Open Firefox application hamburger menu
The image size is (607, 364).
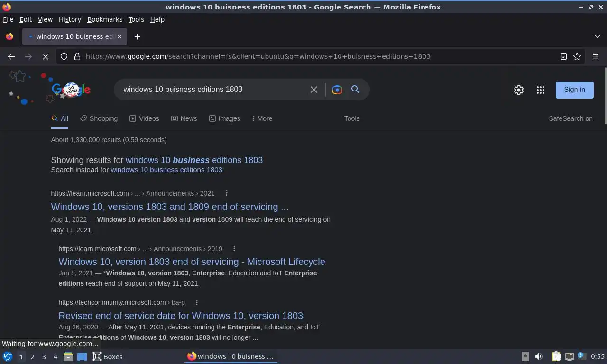[596, 56]
